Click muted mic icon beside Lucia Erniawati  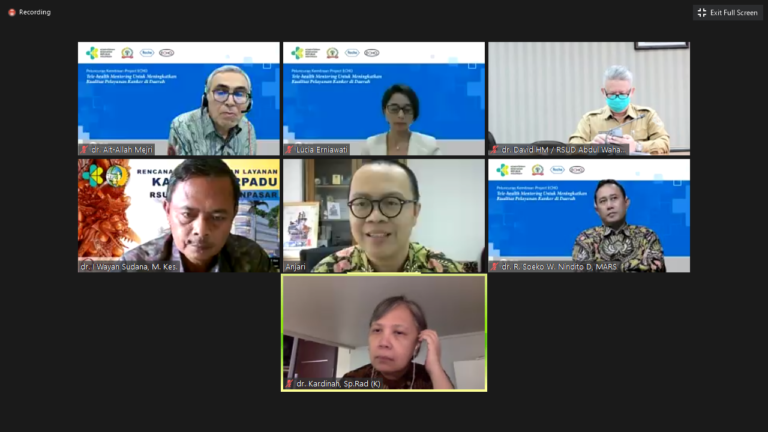click(x=289, y=149)
